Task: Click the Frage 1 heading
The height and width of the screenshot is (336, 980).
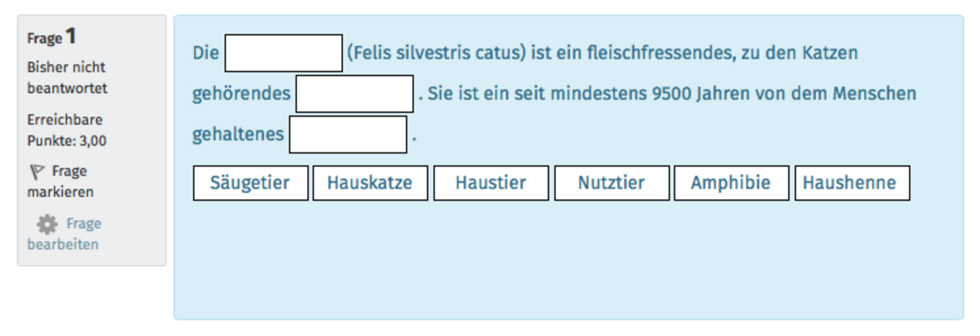Action: pyautogui.click(x=51, y=37)
